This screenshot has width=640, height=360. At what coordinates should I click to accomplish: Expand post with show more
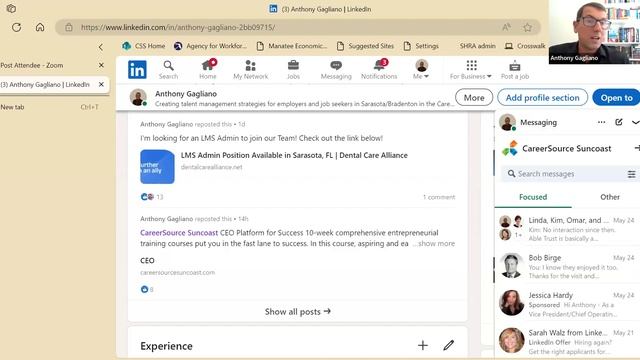tap(436, 244)
